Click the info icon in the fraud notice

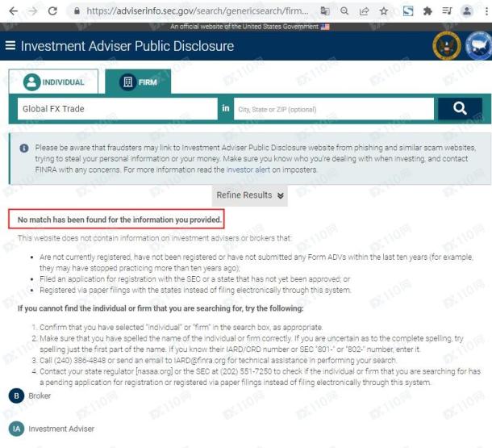[x=24, y=148]
